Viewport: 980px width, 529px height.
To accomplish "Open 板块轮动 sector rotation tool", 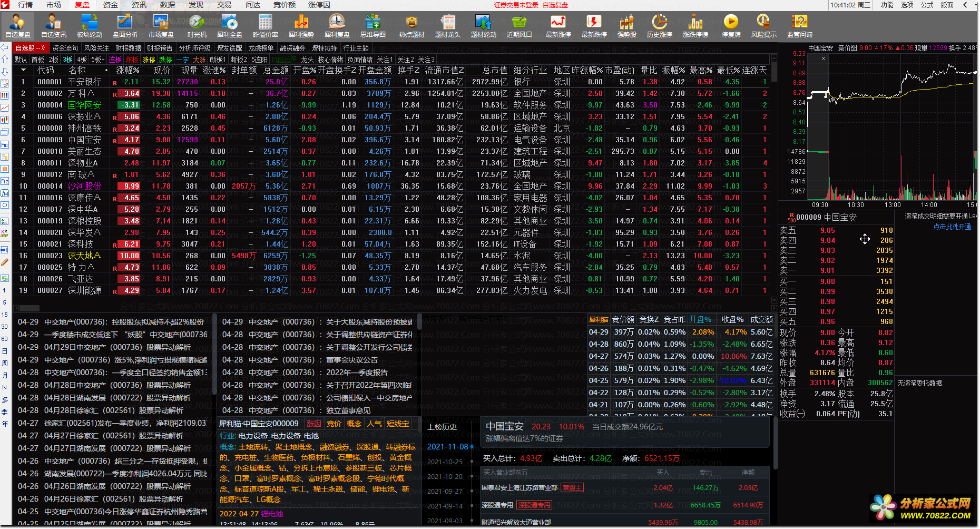I will pyautogui.click(x=90, y=25).
